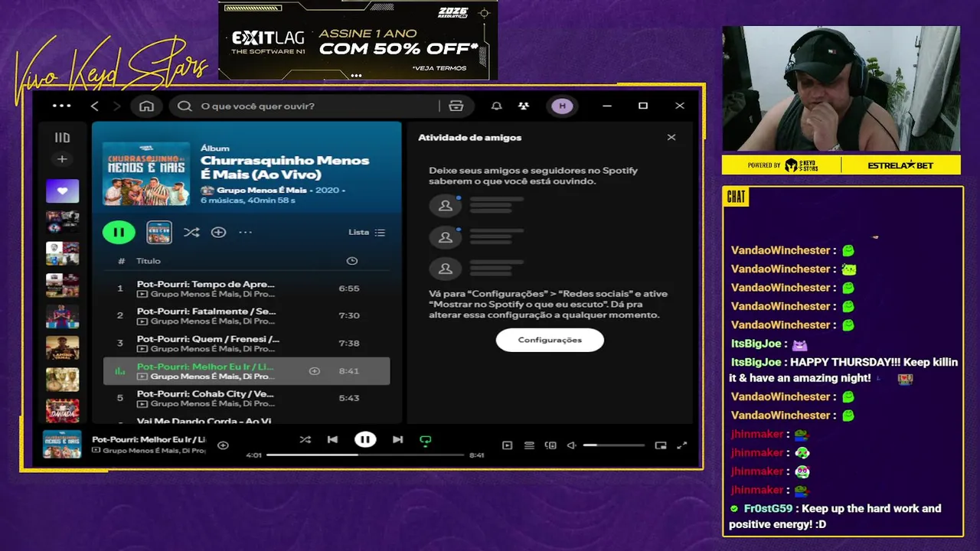This screenshot has height=551, width=980.
Task: Go back with the left arrow
Action: pos(94,106)
